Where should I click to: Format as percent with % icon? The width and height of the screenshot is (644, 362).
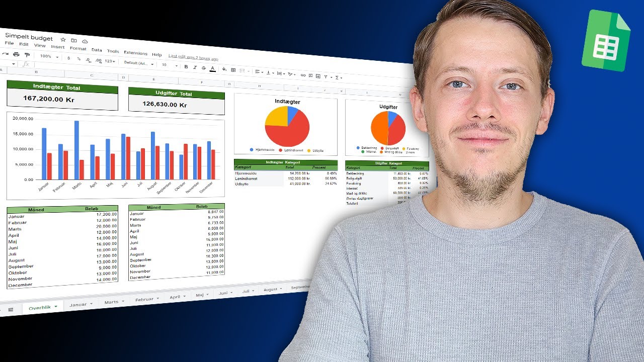[79, 59]
